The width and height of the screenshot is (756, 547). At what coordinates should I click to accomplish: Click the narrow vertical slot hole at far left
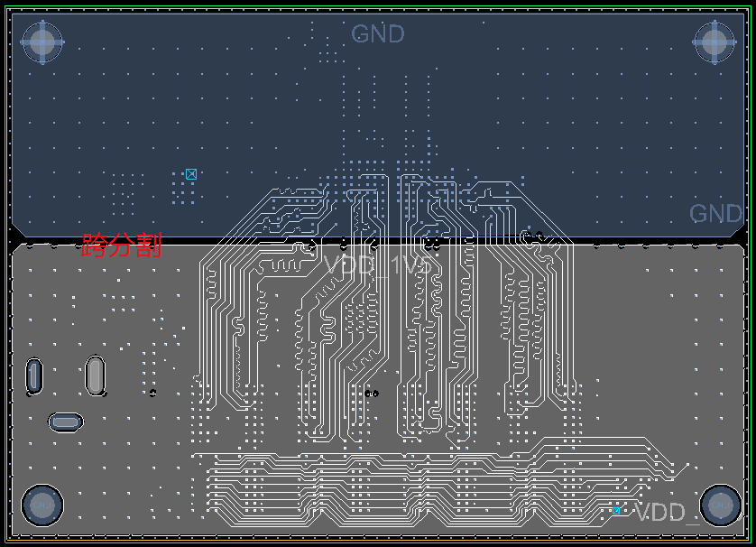click(33, 375)
